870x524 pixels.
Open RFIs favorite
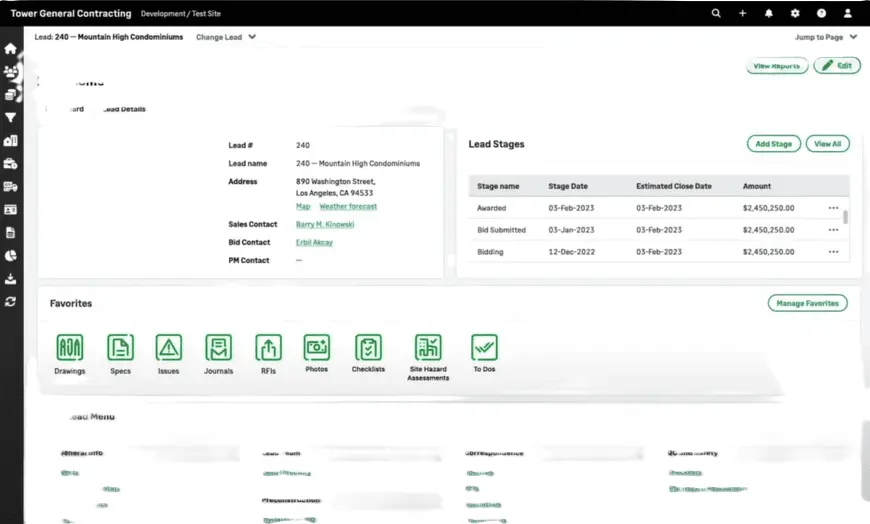269,354
